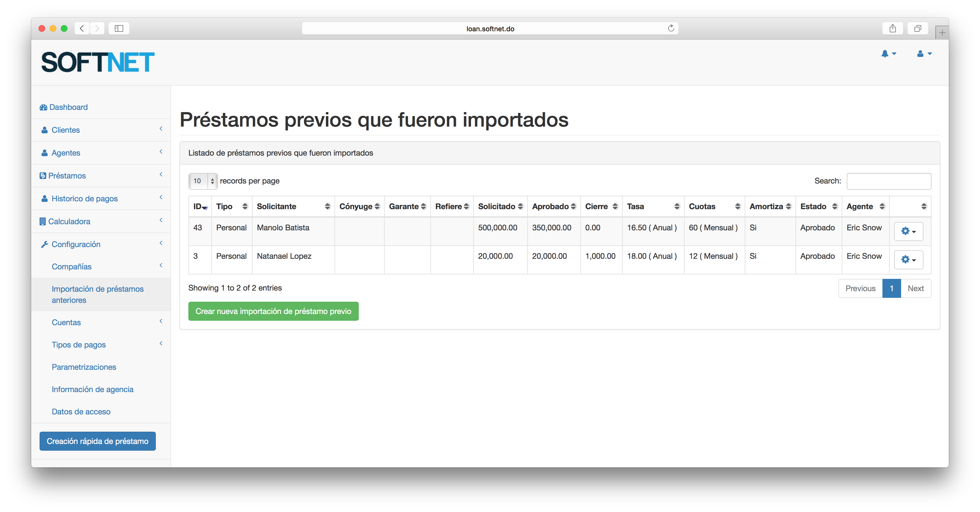This screenshot has height=512, width=980.
Task: Click the browser reload page icon
Action: point(671,28)
